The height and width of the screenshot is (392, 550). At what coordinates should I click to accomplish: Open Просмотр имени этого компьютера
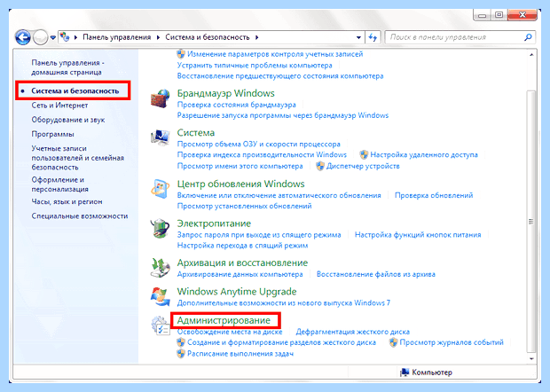tap(240, 166)
